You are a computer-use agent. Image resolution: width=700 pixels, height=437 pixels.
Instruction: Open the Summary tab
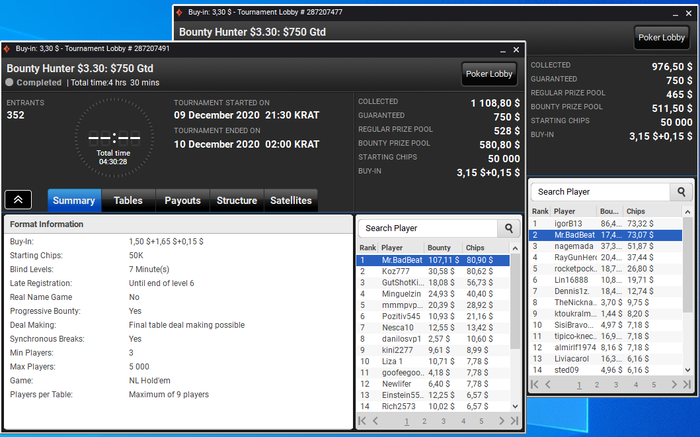coord(74,200)
